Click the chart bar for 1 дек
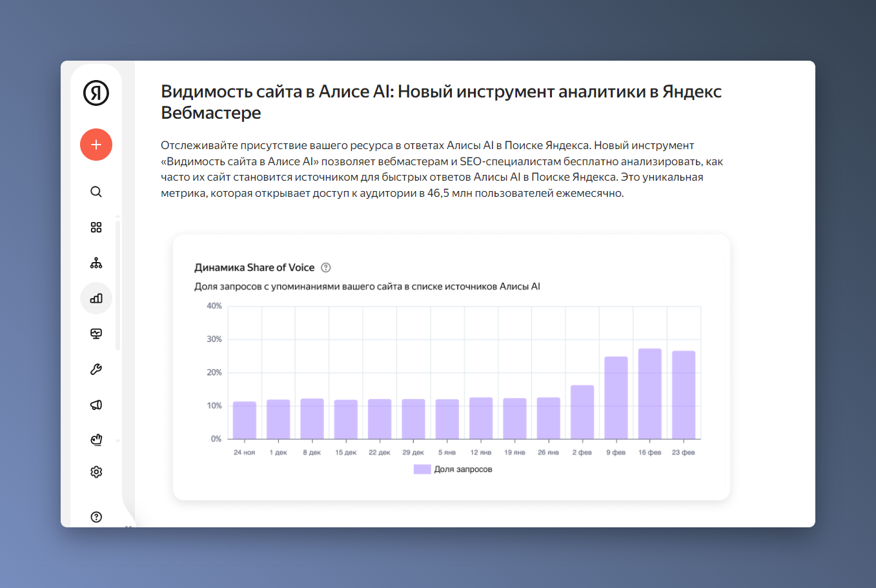The height and width of the screenshot is (588, 876). pyautogui.click(x=278, y=420)
